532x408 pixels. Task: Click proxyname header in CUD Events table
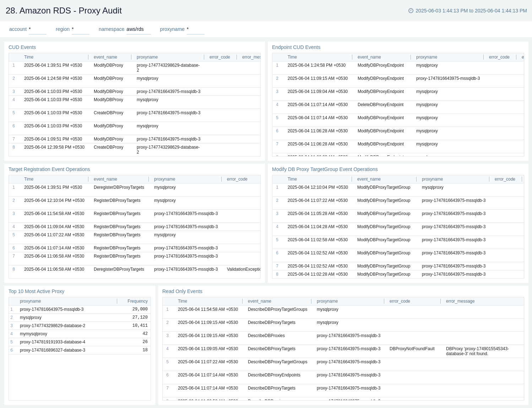point(147,57)
